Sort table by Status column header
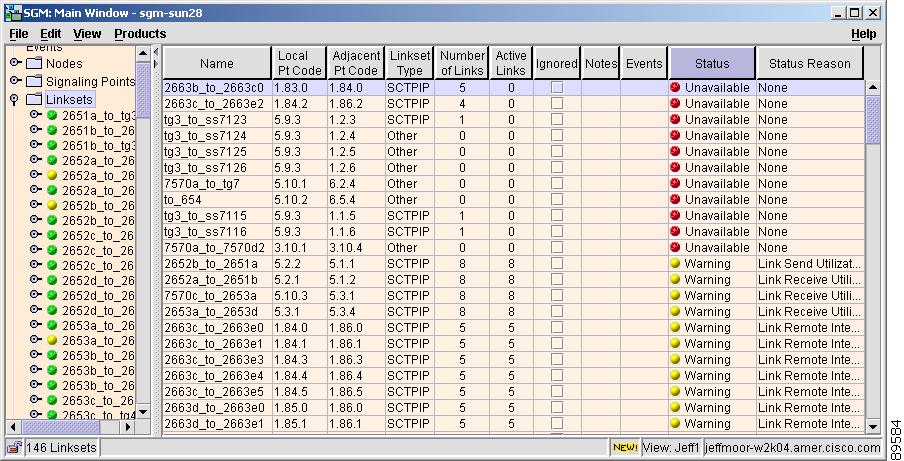This screenshot has height=461, width=904. tap(712, 63)
